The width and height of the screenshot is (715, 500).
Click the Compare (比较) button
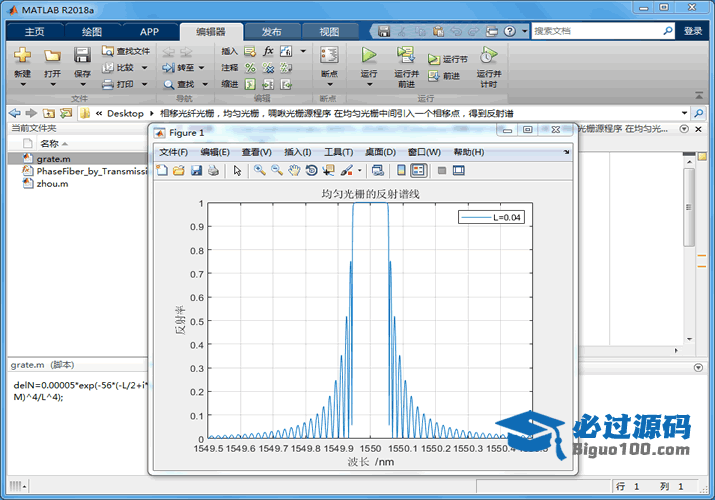[119, 67]
